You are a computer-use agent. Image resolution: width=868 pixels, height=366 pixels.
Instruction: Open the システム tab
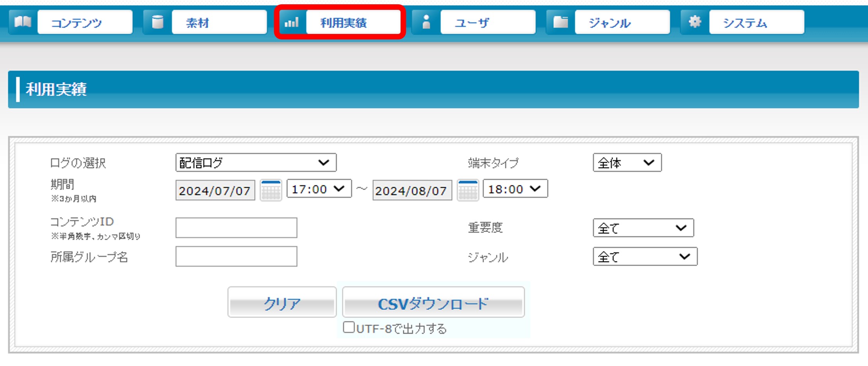coord(756,23)
